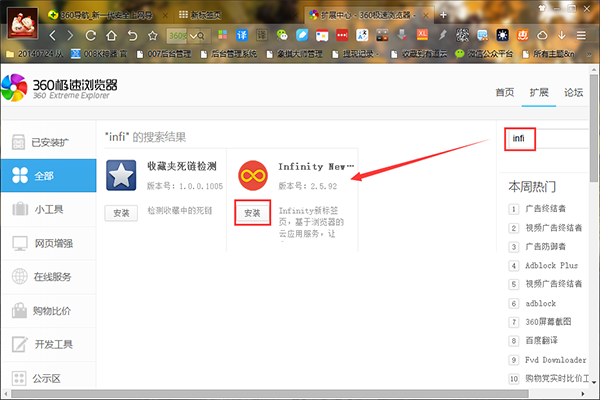
Task: Open the hamburger main menu
Action: pos(581,36)
